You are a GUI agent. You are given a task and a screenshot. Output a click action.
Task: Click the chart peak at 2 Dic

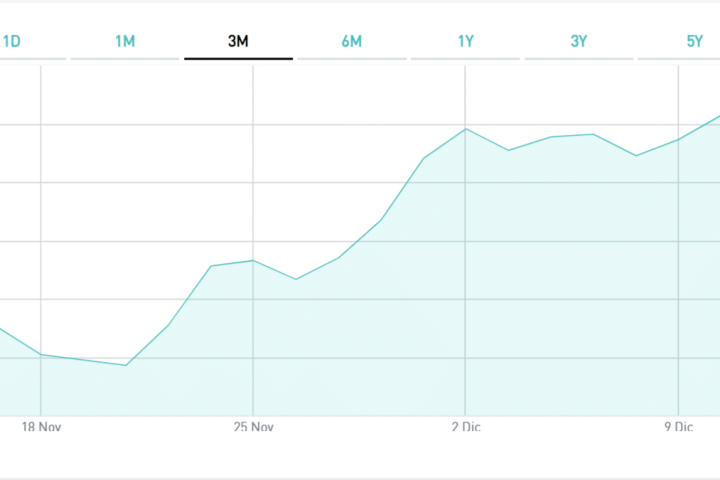click(x=466, y=129)
